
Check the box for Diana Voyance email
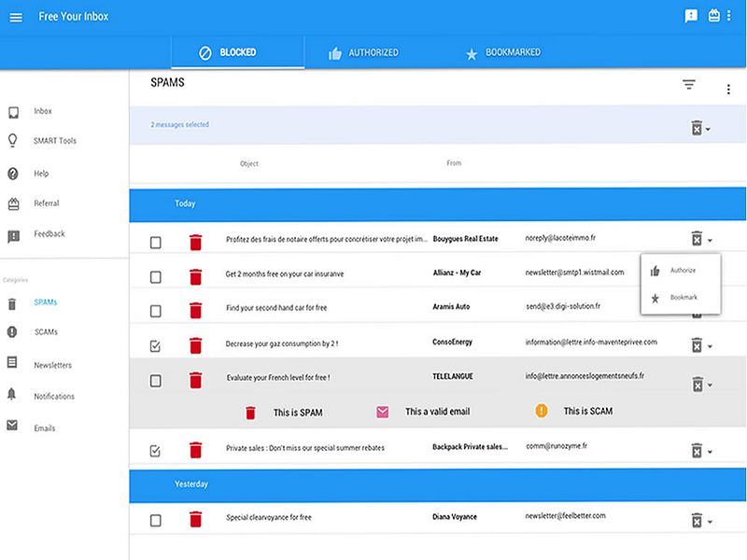[x=155, y=521]
